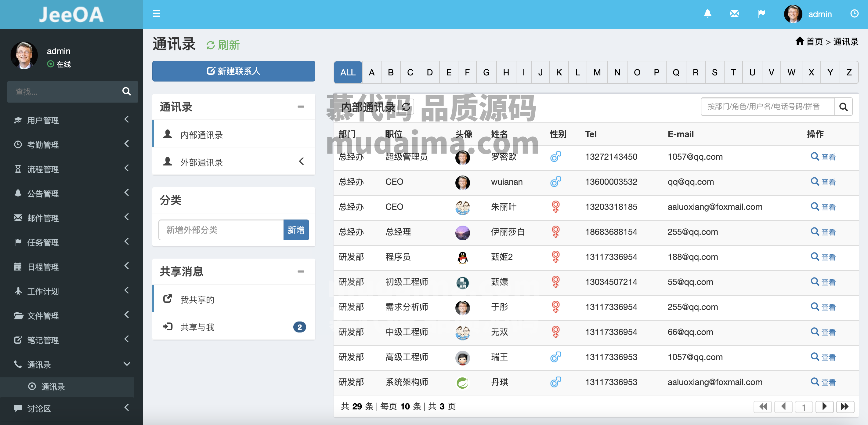
Task: Focus the 新增外部分类 input field
Action: [x=221, y=230]
